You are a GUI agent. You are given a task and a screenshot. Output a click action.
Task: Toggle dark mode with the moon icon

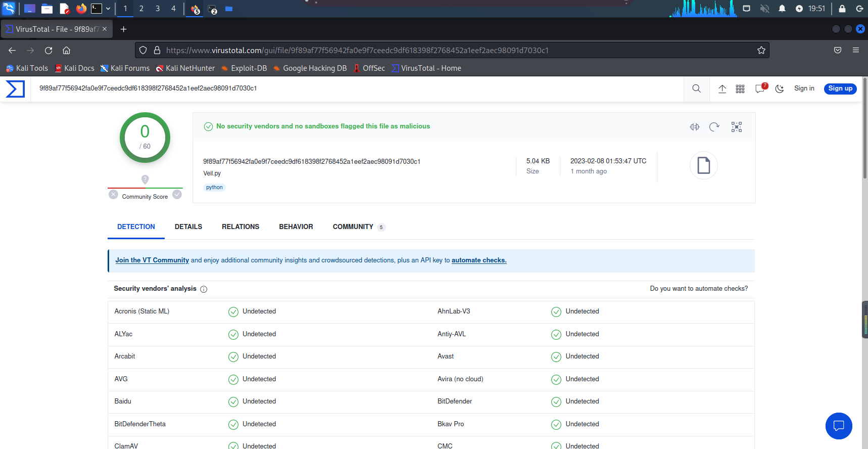[x=780, y=88]
